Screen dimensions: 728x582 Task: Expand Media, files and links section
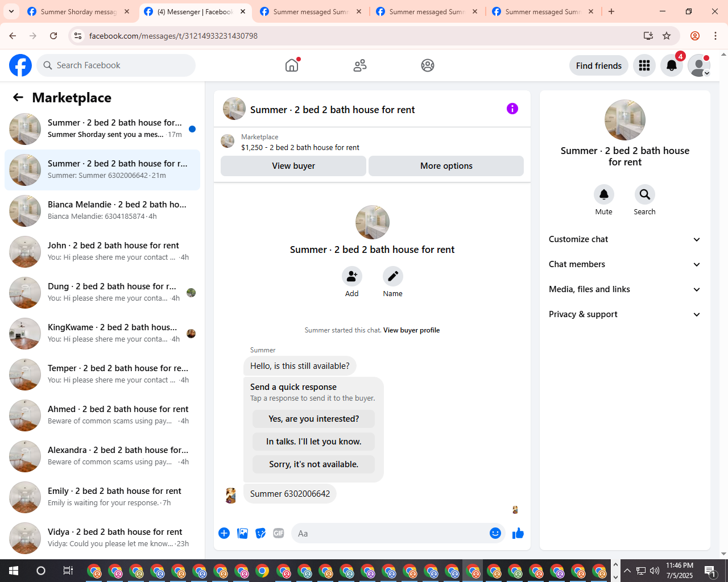click(x=624, y=289)
